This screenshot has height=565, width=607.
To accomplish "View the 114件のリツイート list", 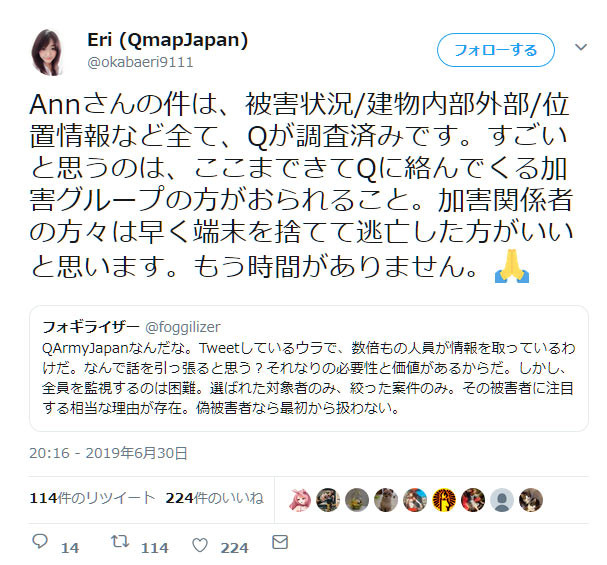I will [92, 498].
